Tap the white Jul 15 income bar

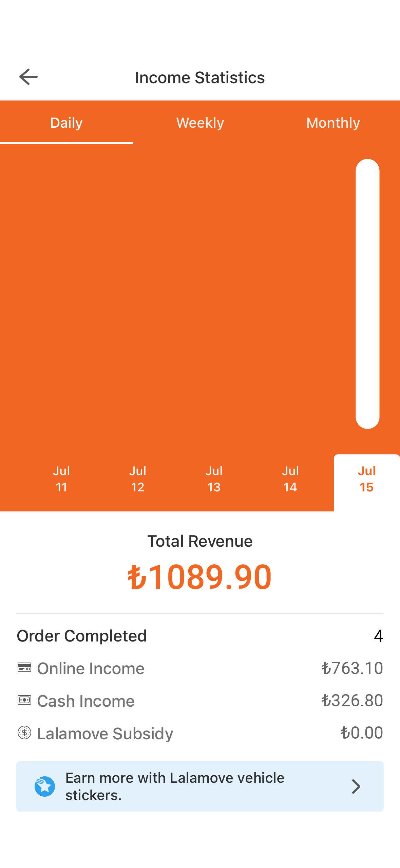[x=367, y=294]
